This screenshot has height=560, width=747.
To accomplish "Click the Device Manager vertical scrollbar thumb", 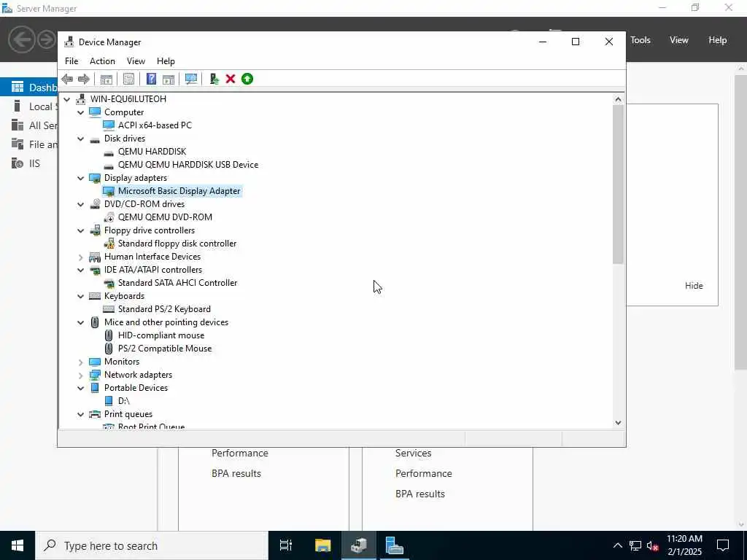I will 618,184.
